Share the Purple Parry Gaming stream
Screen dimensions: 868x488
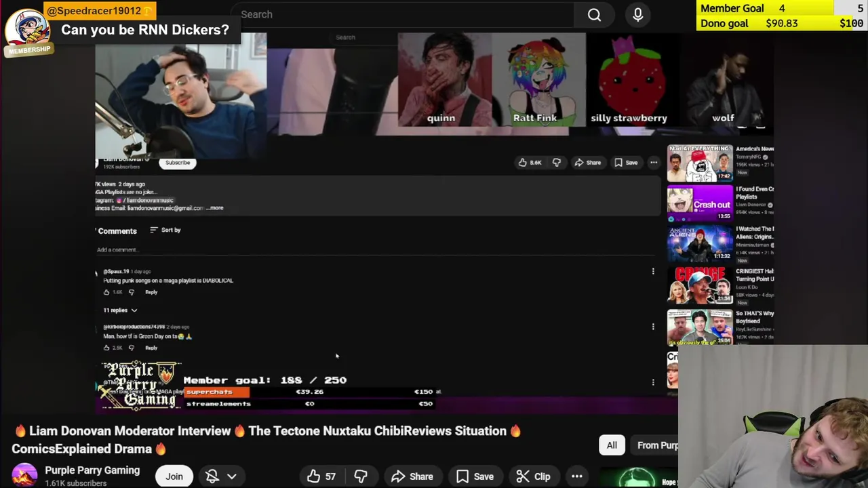pos(412,476)
